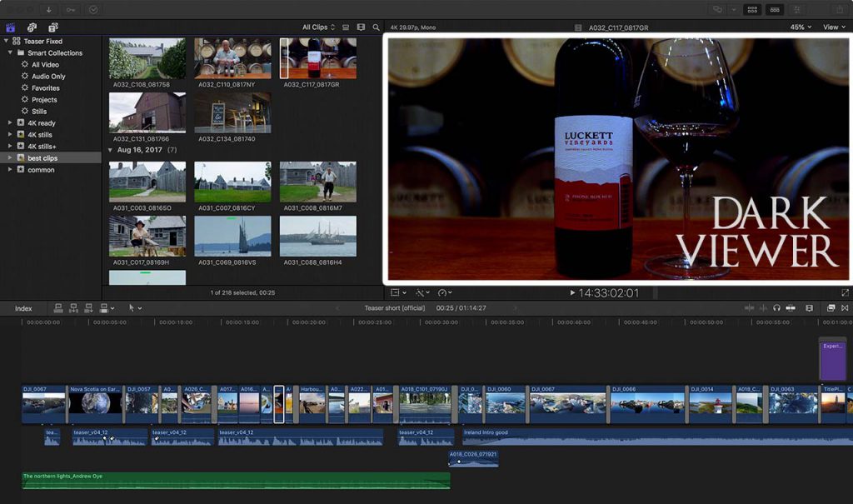Toggle the Timeline panel visibility button
Screen dimensions: 853x504
point(775,10)
